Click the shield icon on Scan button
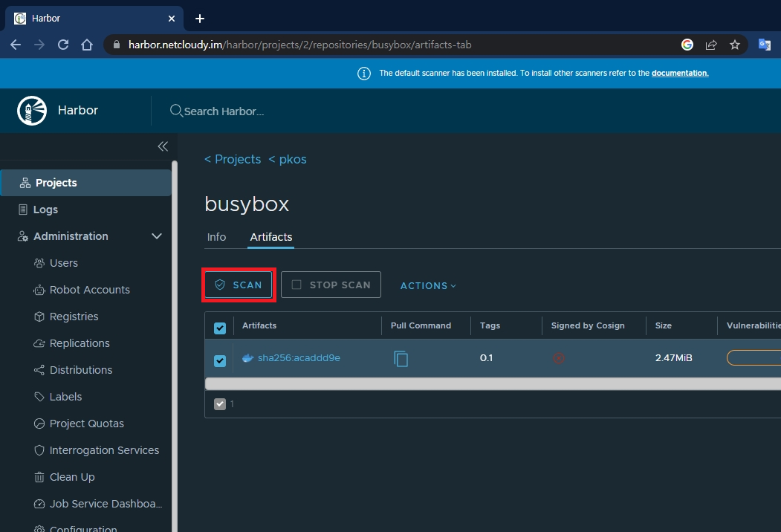 [x=220, y=285]
